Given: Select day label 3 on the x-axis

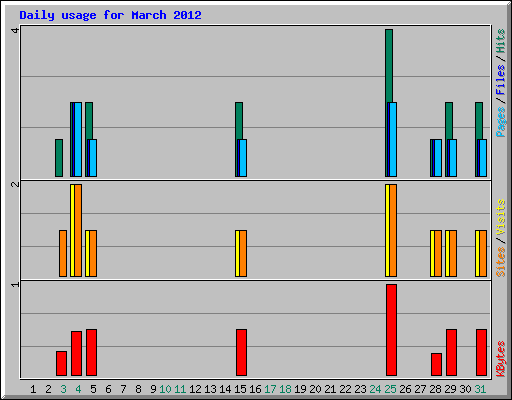Looking at the screenshot, I should tap(63, 389).
